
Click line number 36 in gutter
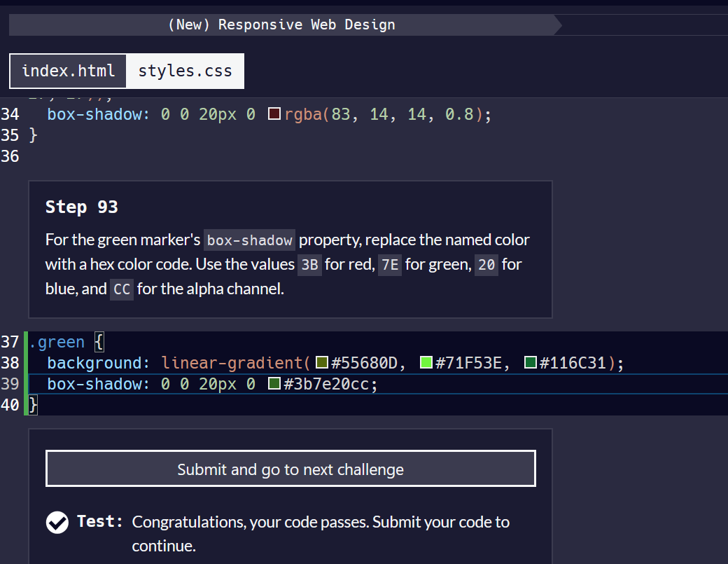pos(10,156)
